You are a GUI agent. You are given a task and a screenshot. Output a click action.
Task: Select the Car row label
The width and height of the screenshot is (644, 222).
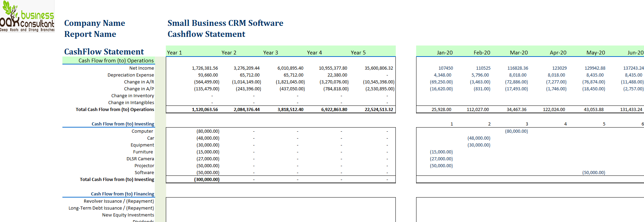pyautogui.click(x=151, y=138)
